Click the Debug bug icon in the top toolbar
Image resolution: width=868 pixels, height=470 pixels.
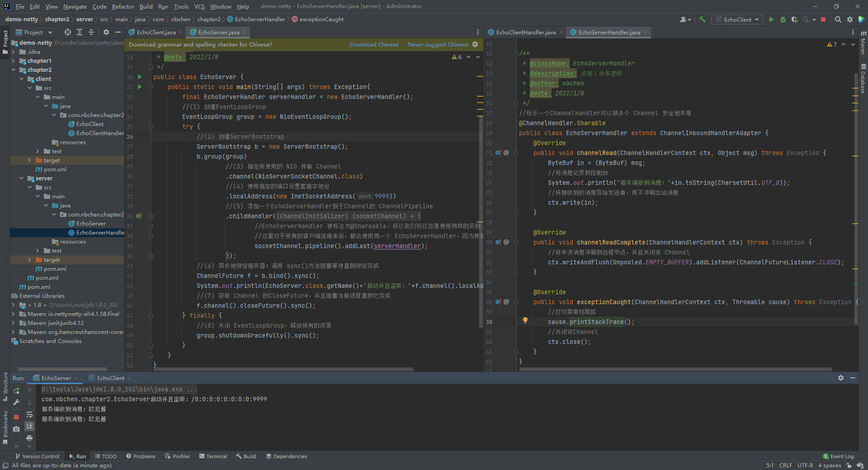click(783, 19)
